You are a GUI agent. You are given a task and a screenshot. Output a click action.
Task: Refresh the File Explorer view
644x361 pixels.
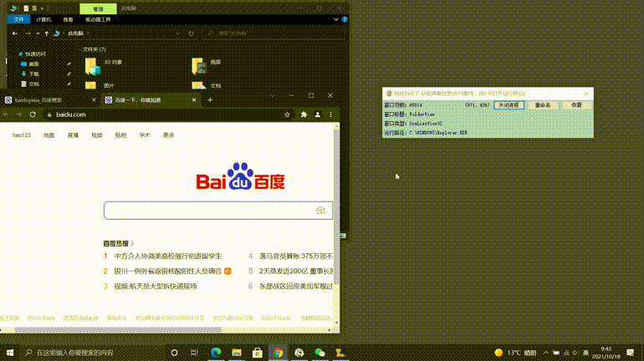(191, 33)
